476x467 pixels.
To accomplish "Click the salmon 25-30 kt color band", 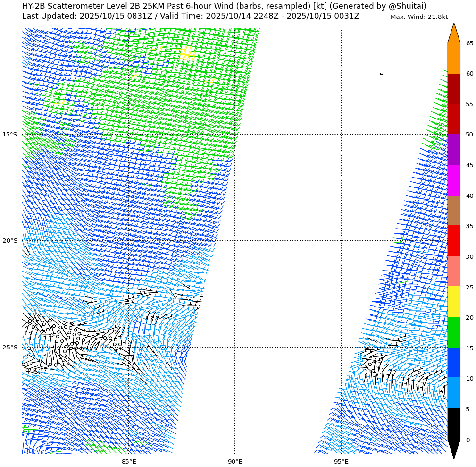I will pos(453,271).
